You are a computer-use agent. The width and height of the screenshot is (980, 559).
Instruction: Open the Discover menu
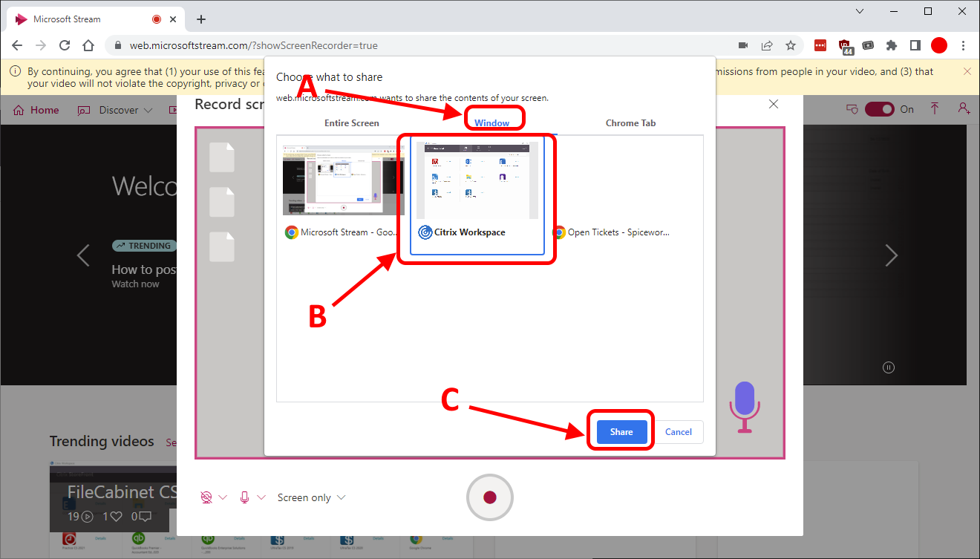115,110
